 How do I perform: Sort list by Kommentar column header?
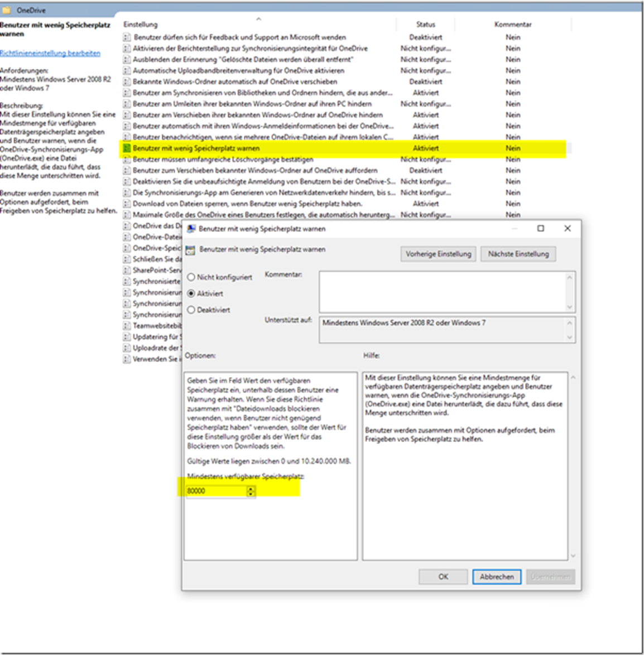point(513,24)
